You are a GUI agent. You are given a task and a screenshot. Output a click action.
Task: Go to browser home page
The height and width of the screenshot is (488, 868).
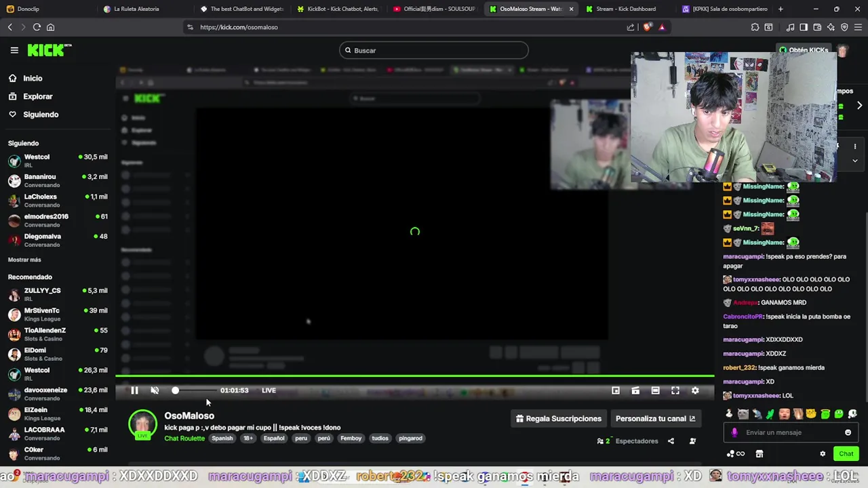(x=50, y=27)
